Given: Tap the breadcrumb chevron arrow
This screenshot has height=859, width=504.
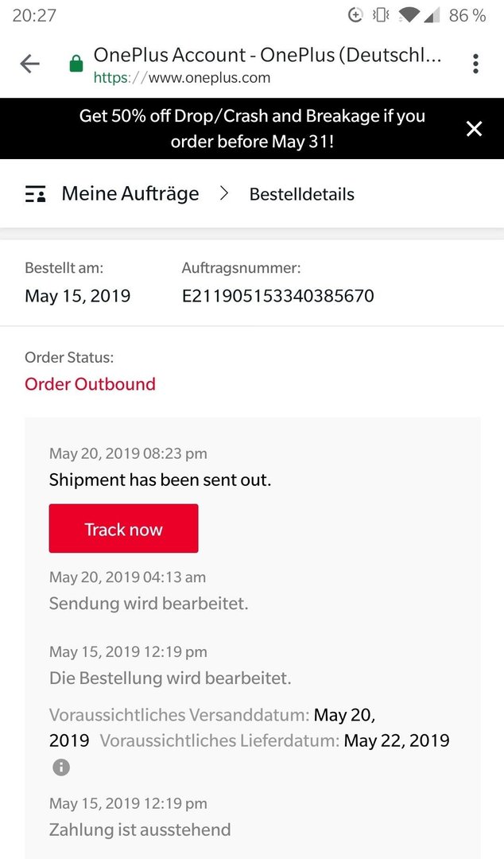Looking at the screenshot, I should 223,193.
